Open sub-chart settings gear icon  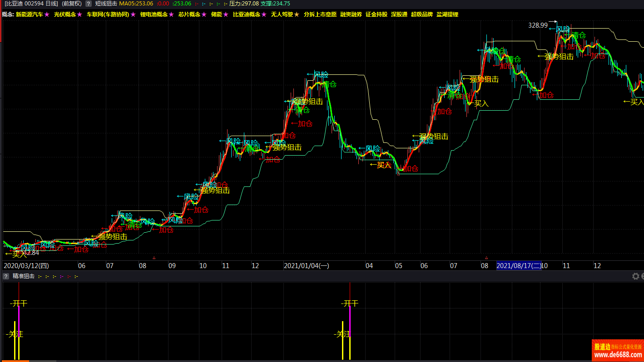(x=635, y=276)
